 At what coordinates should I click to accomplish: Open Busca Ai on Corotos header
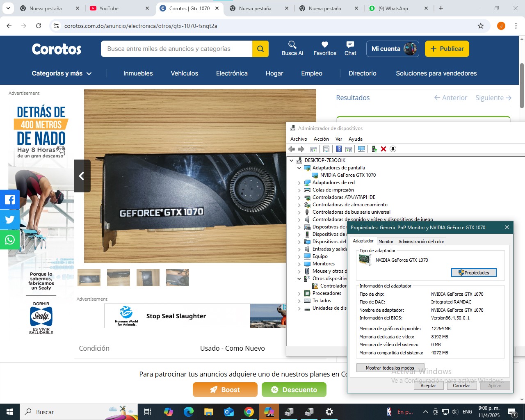click(x=292, y=48)
